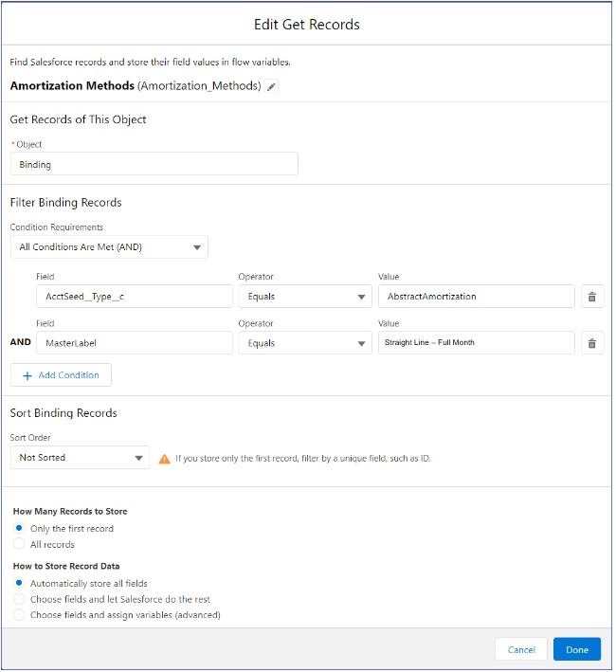Viewport: 616px width, 672px height.
Task: Delete the AcctSeed__Type__c condition row
Action: tap(591, 297)
